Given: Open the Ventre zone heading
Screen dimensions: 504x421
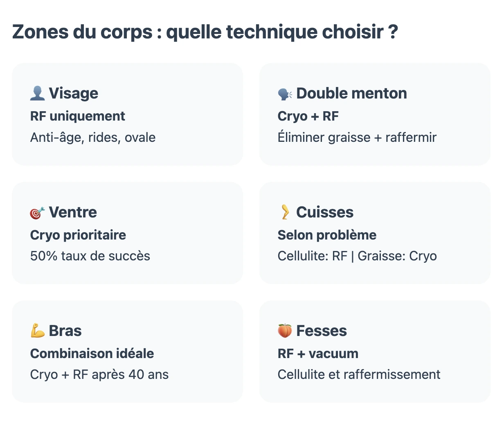Looking at the screenshot, I should point(73,213).
